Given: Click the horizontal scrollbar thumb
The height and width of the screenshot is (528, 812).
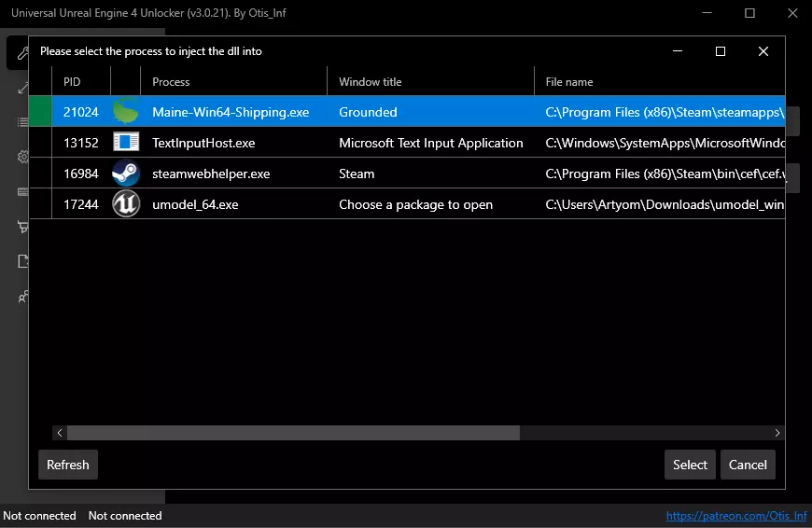Looking at the screenshot, I should tap(293, 433).
